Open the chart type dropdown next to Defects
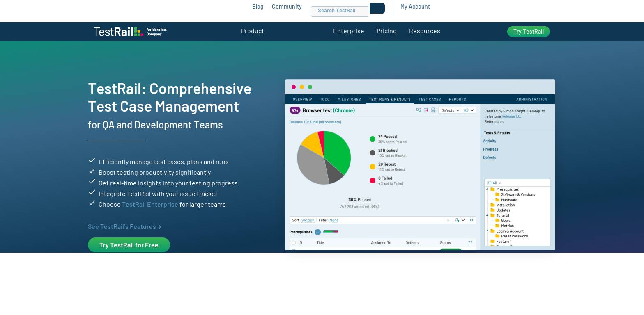 coord(469,110)
